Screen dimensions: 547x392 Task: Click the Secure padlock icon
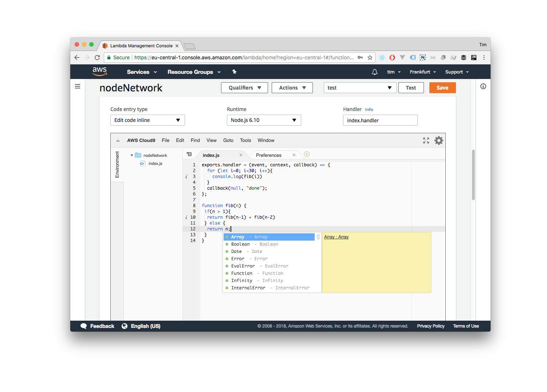[x=109, y=58]
